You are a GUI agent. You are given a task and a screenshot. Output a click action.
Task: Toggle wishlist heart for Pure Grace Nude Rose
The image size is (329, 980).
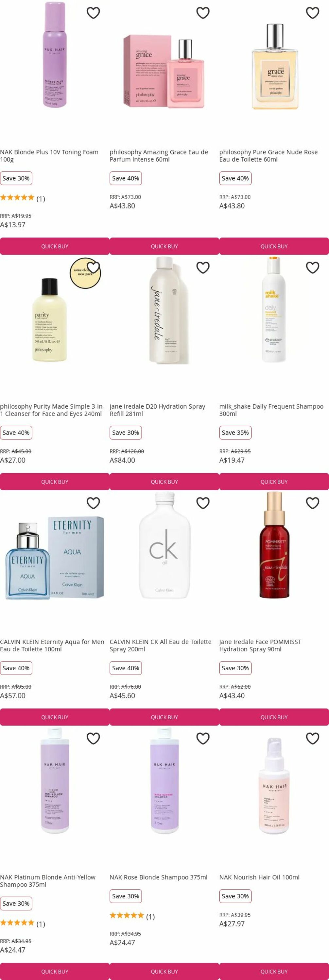[x=313, y=13]
